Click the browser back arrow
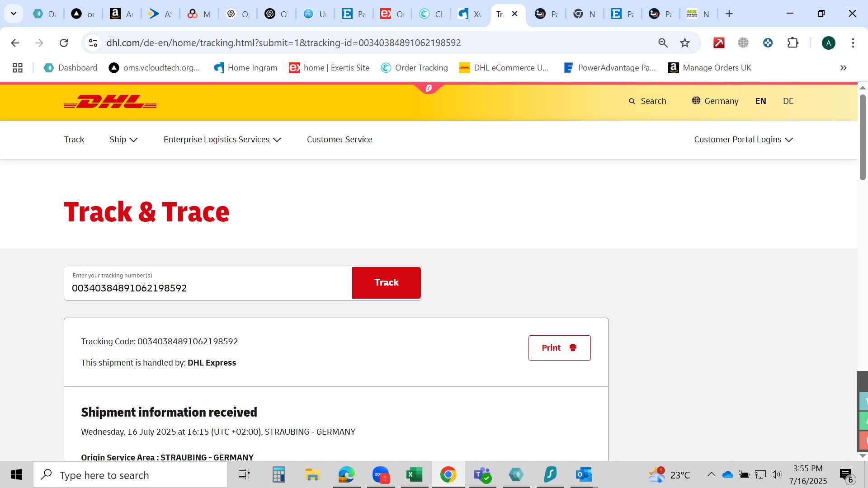868x488 pixels. (x=15, y=43)
